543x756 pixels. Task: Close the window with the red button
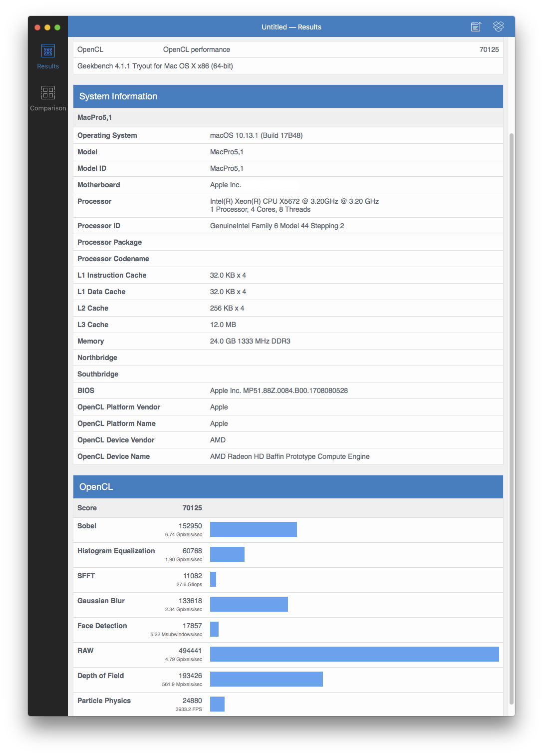click(37, 27)
